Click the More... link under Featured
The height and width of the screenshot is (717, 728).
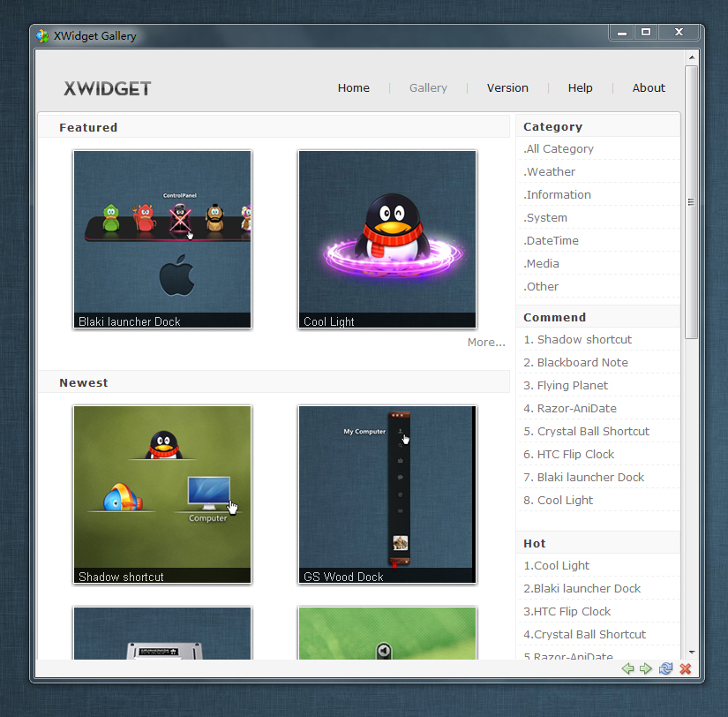[x=486, y=343]
